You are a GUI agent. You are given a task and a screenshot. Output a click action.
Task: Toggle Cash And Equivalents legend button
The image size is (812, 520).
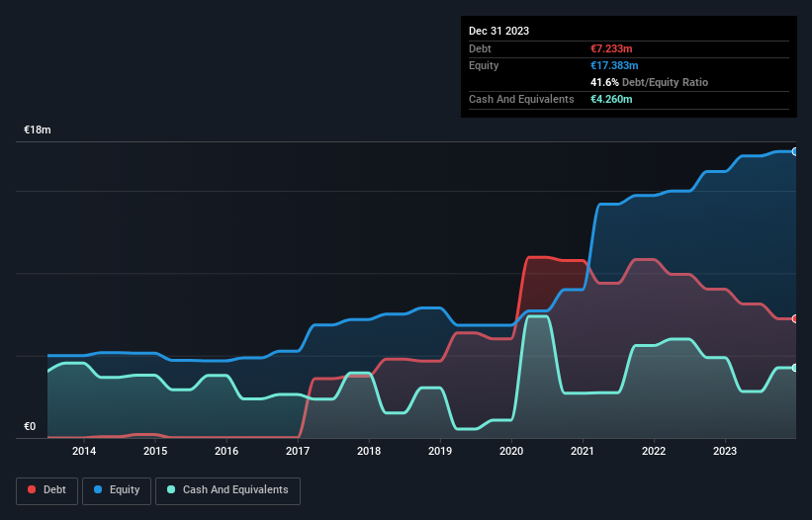(x=227, y=490)
